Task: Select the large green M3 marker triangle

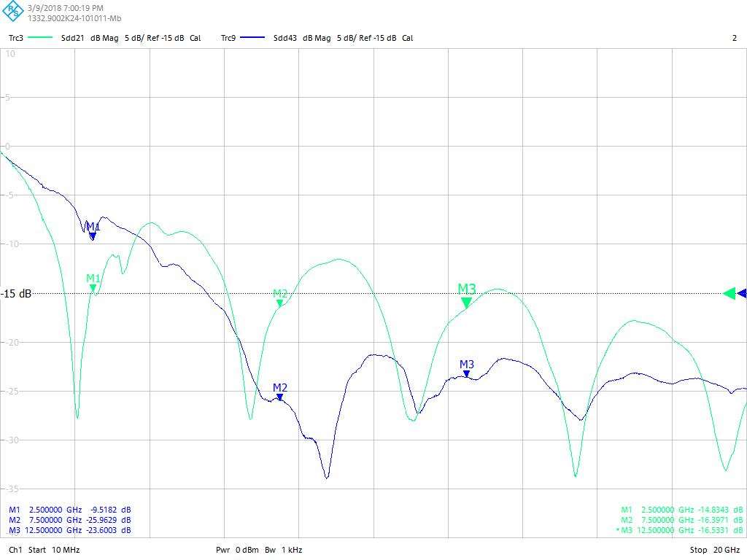Action: [466, 303]
